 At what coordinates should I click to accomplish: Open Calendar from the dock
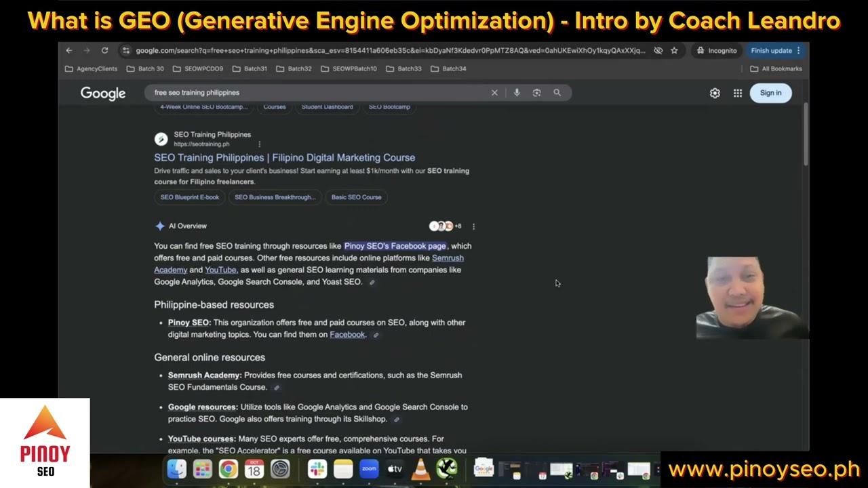click(x=254, y=469)
